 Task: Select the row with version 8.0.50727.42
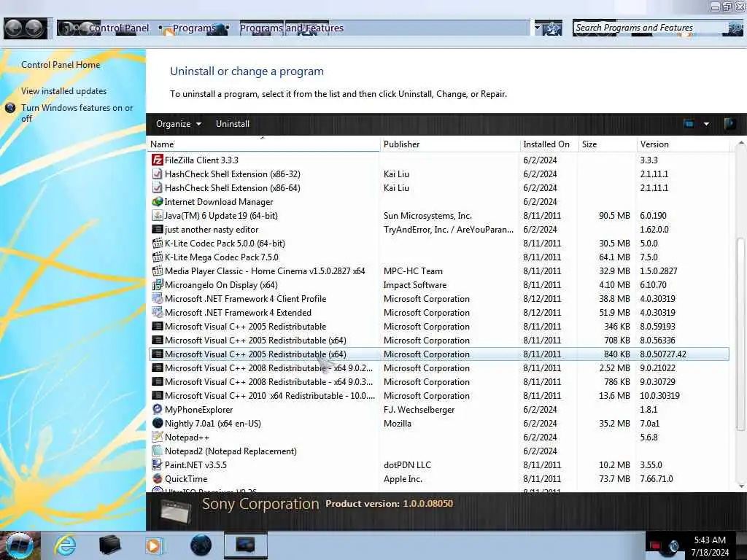(438, 354)
